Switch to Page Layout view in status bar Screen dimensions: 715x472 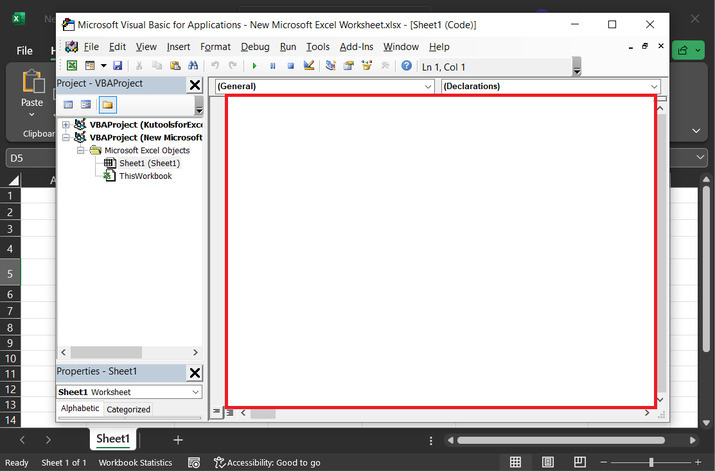click(x=547, y=462)
